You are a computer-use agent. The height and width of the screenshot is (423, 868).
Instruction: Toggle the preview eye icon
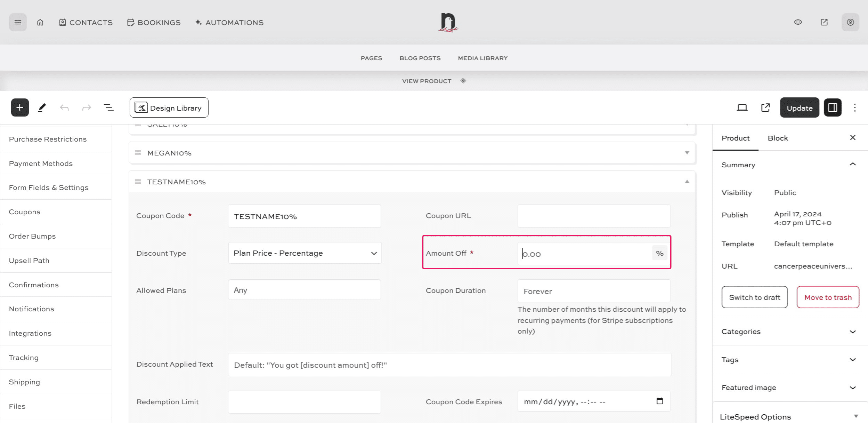[798, 22]
